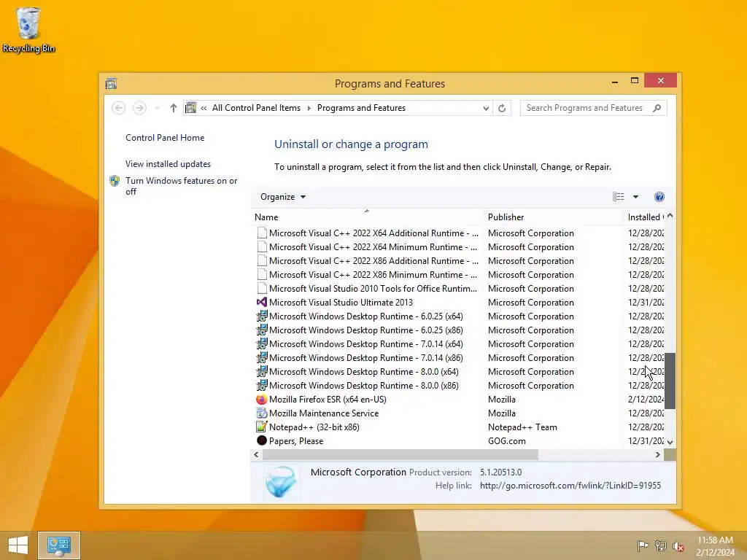747x560 pixels.
Task: Click Control Panel taskbar button
Action: tap(59, 545)
